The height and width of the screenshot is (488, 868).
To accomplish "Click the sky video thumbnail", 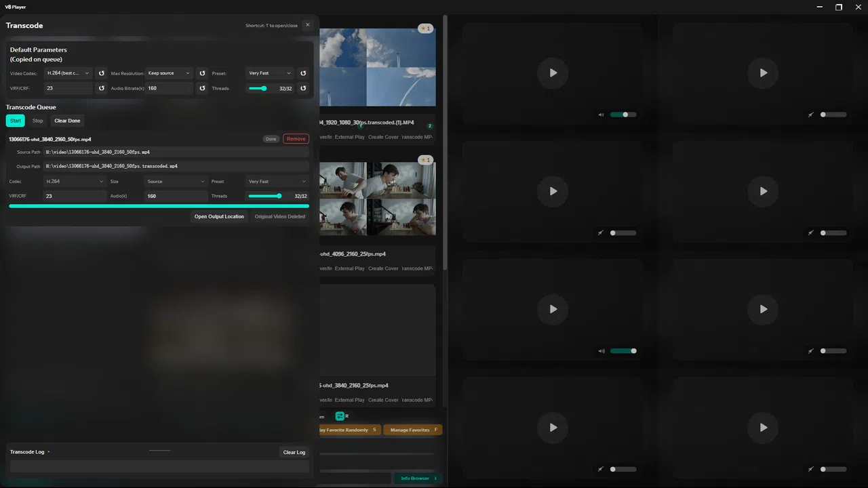I will [x=377, y=67].
